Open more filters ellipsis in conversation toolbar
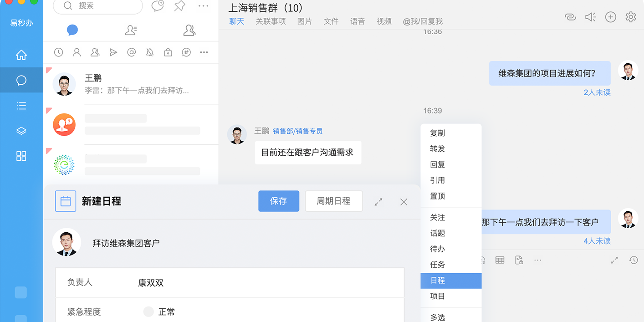 (x=204, y=52)
